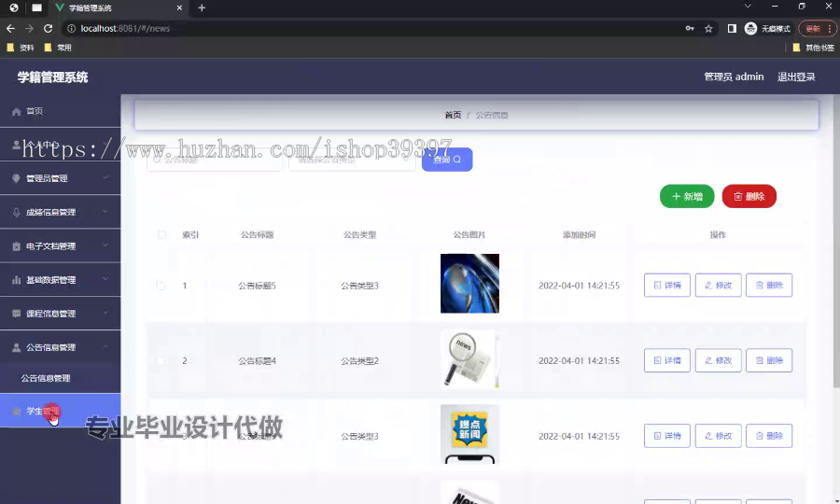Open 其他书签 bookmarks folder
This screenshot has height=504, width=840.
click(813, 48)
